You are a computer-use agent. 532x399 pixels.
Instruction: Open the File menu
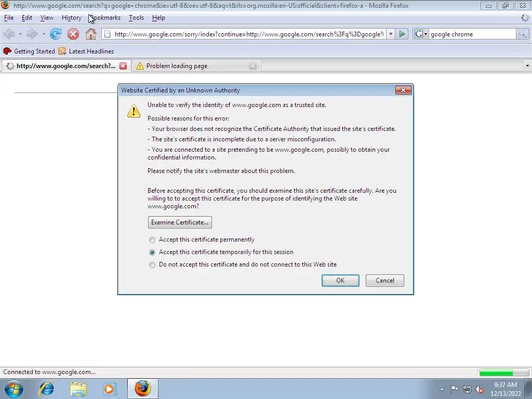(9, 18)
